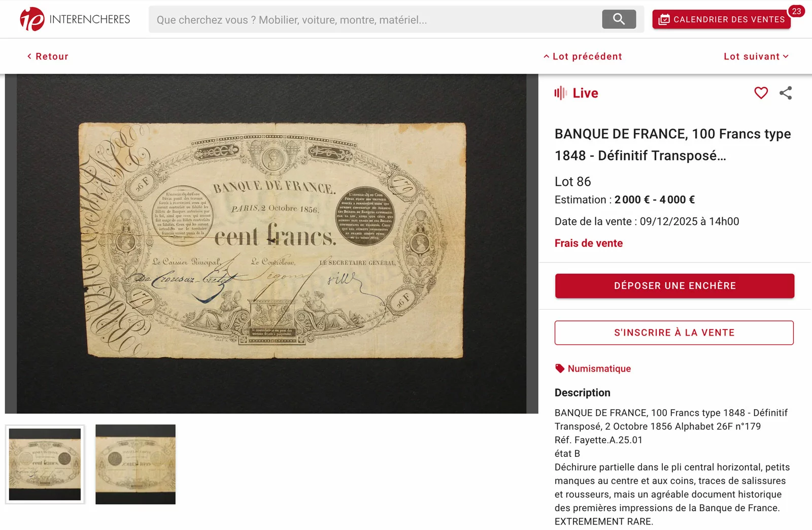
Task: Click the calendar icon in Calendrier button
Action: (x=664, y=20)
